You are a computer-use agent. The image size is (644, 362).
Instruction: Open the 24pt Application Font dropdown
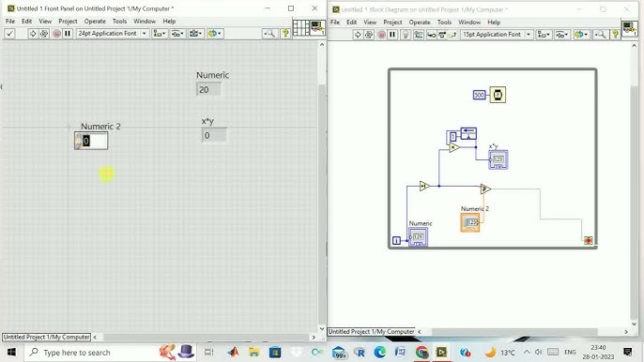[x=112, y=34]
